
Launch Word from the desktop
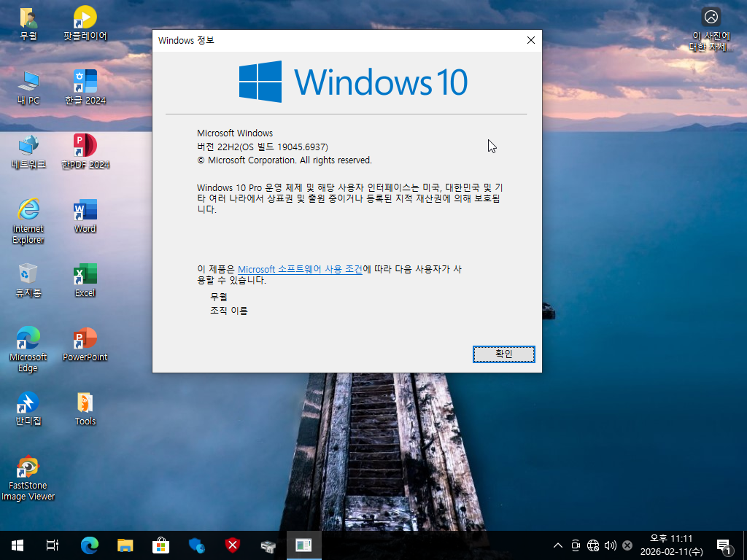tap(85, 216)
